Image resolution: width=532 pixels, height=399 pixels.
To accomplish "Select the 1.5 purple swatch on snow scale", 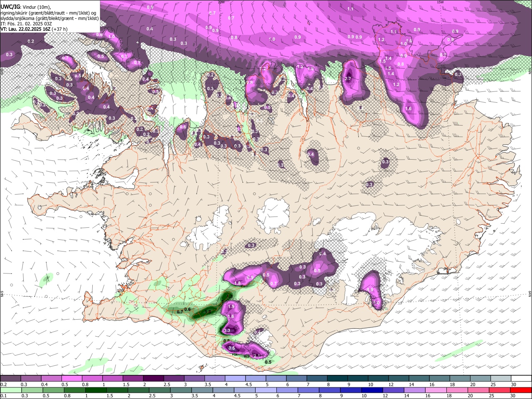I will [133, 378].
